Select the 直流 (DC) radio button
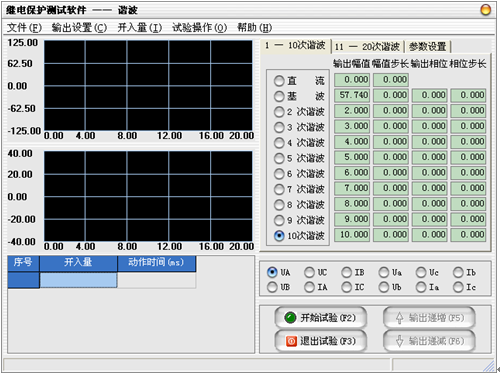Image resolution: width=500 pixels, height=376 pixels. [279, 81]
